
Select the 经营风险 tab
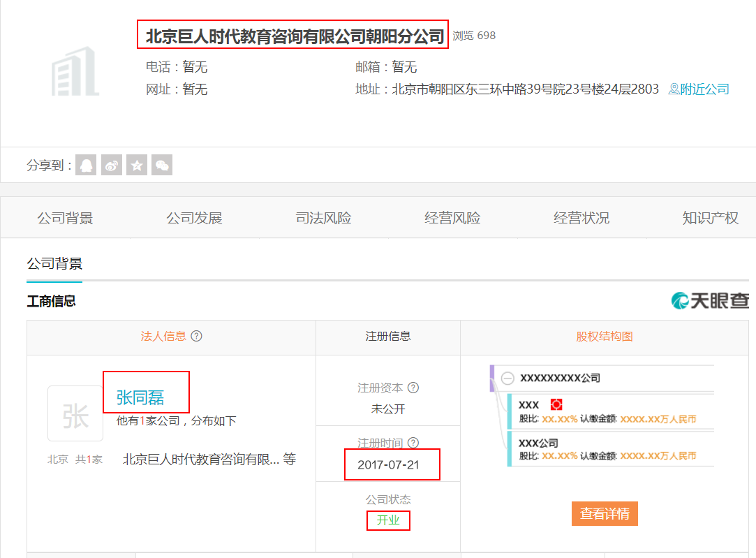452,218
